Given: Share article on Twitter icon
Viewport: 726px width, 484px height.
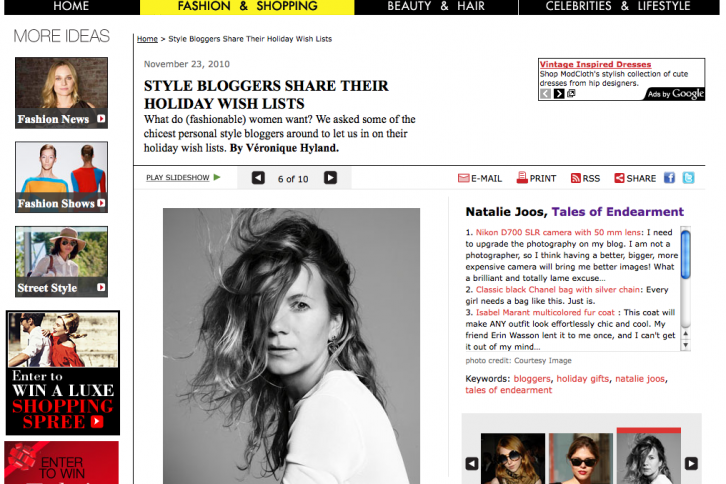Looking at the screenshot, I should click(x=688, y=178).
